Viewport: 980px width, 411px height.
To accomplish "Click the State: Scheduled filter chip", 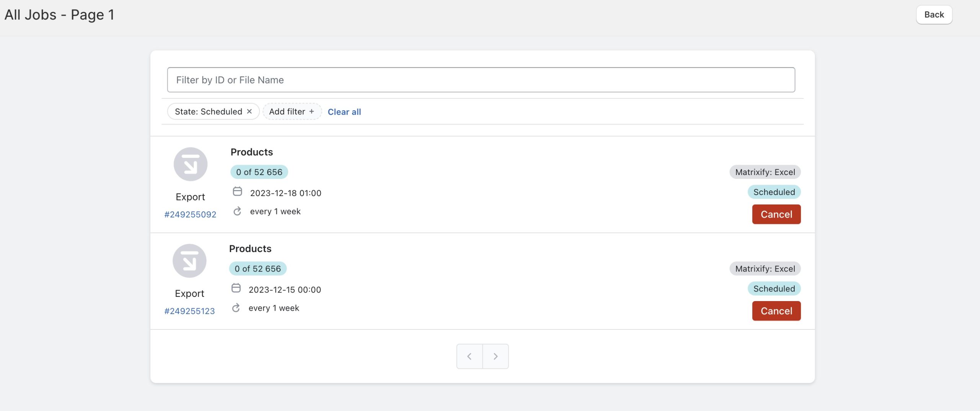I will pyautogui.click(x=208, y=111).
